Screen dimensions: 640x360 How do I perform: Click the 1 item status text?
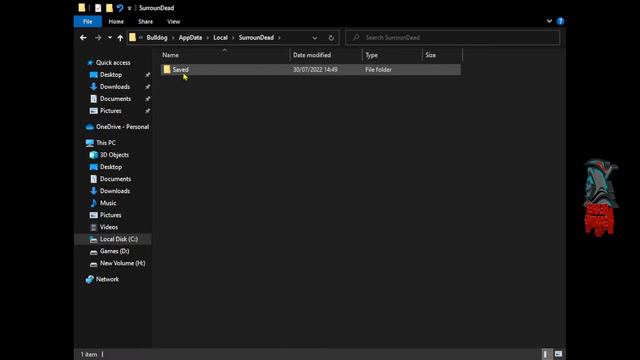[x=89, y=354]
